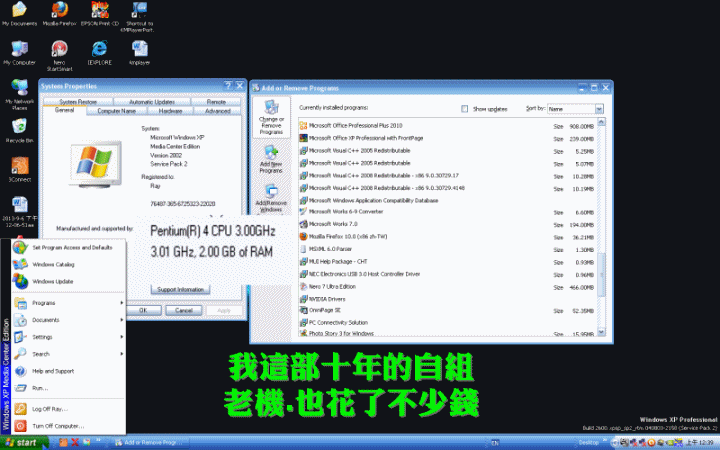
Task: Click the Microsoft Office Professional Plus 2010 icon
Action: coord(303,125)
